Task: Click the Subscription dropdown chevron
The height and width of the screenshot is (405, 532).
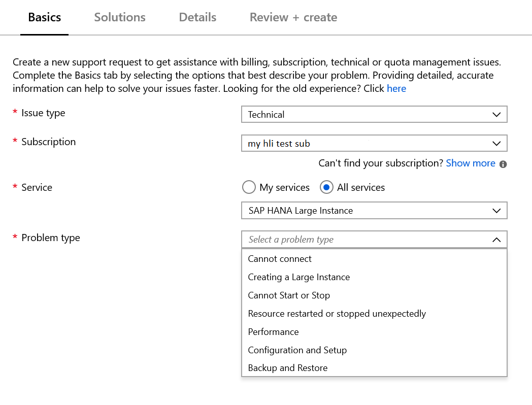Action: pos(496,144)
